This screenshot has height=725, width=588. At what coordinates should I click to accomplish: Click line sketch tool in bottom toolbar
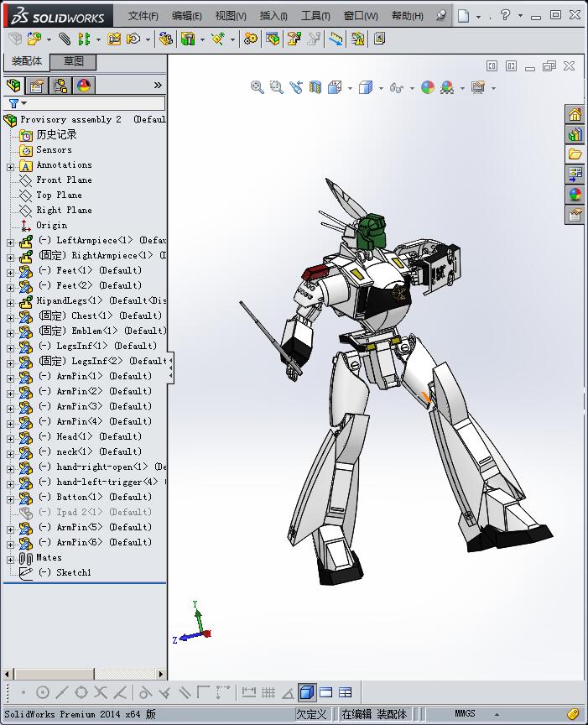[x=62, y=692]
